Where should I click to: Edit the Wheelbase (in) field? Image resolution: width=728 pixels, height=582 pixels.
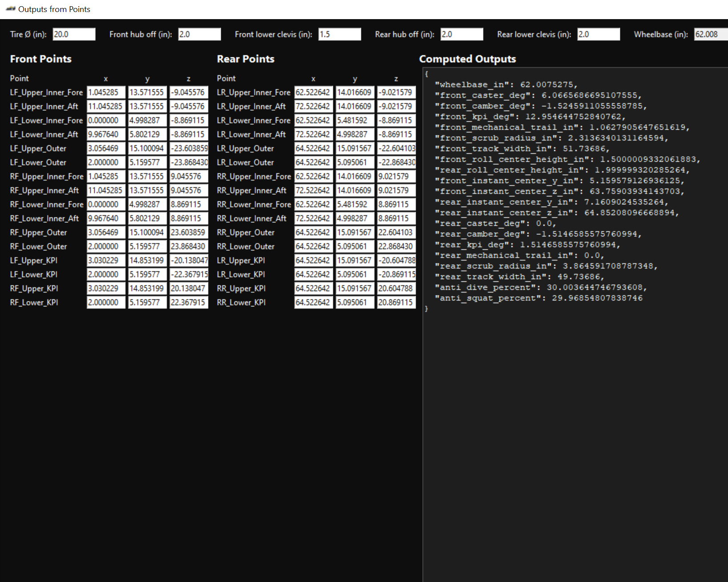(711, 34)
